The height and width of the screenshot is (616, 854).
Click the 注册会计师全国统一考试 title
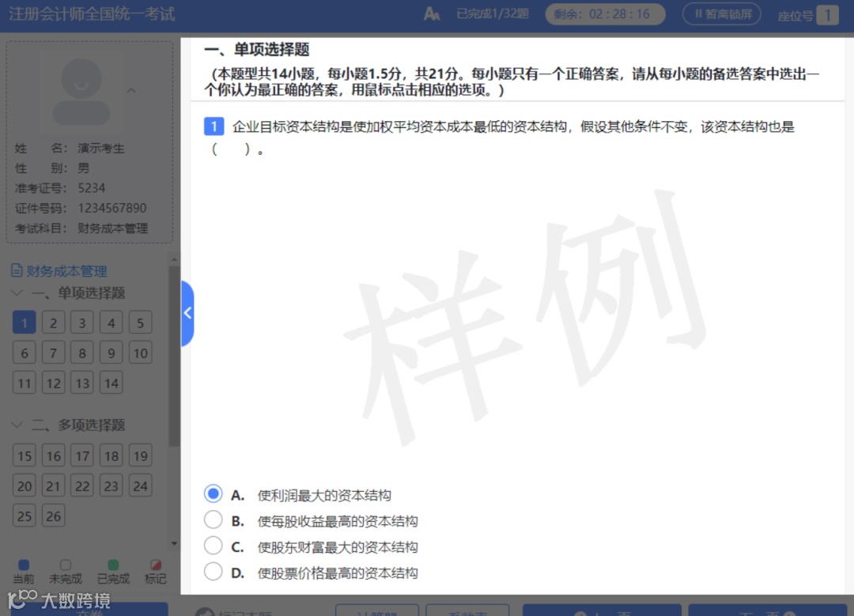[x=92, y=14]
